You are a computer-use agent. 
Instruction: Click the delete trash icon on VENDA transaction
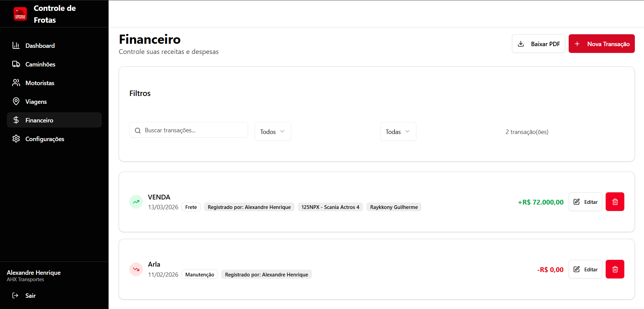[615, 201]
